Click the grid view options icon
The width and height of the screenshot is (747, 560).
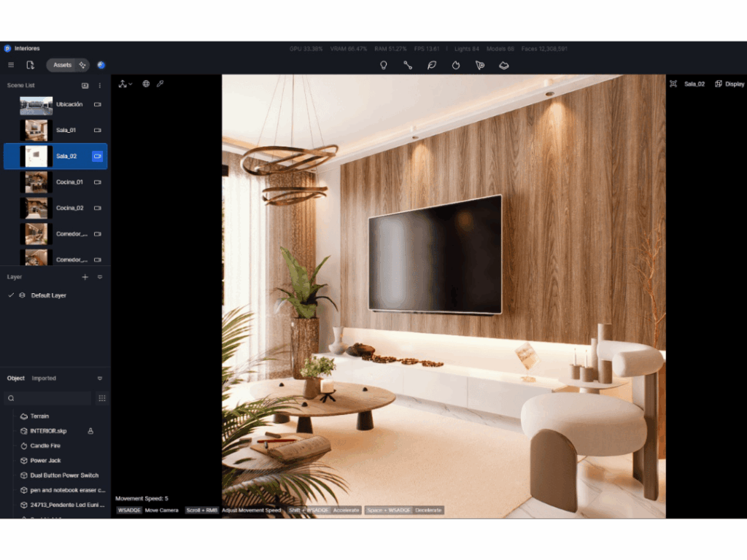pyautogui.click(x=102, y=398)
